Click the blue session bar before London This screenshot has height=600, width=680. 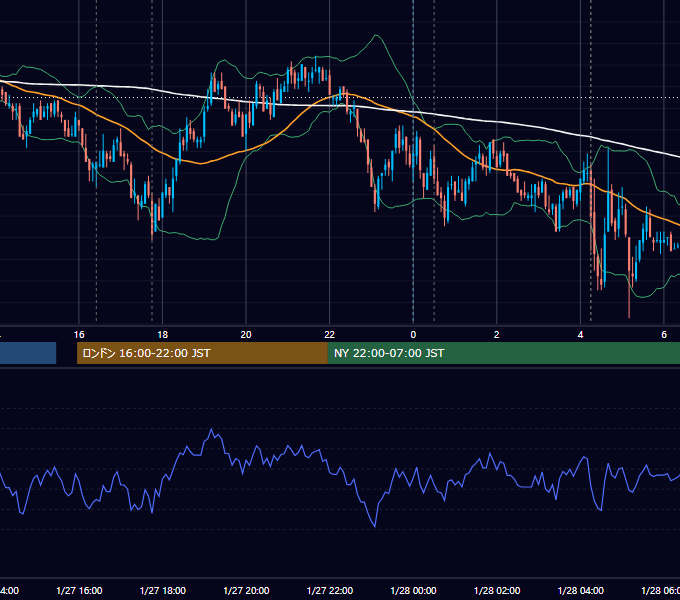28,353
